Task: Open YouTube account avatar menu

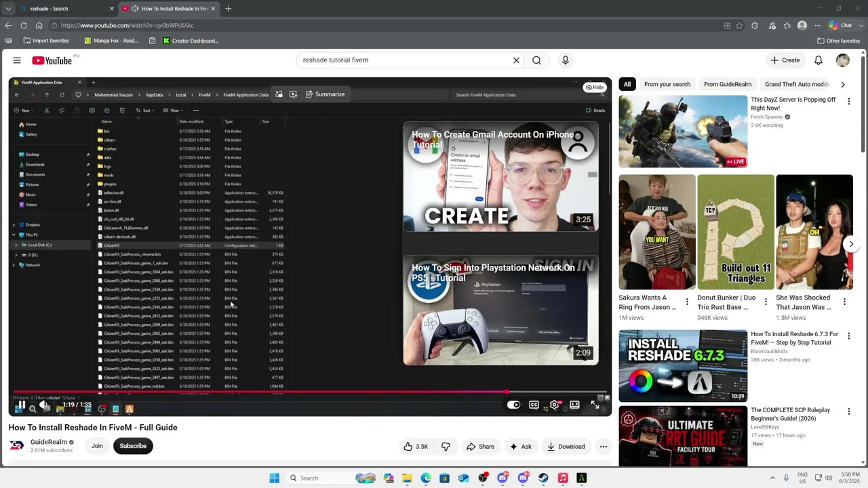Action: tap(843, 60)
